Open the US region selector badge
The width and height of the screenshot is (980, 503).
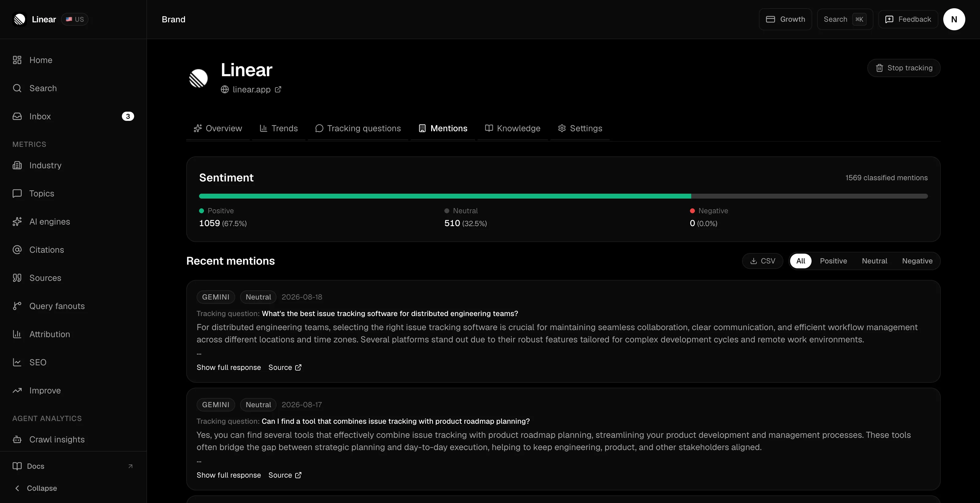[x=74, y=19]
